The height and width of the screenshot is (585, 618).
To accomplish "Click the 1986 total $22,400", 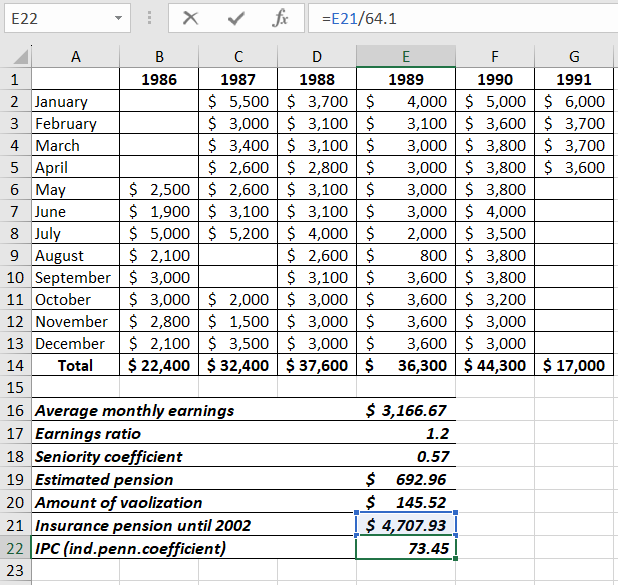I will (159, 365).
